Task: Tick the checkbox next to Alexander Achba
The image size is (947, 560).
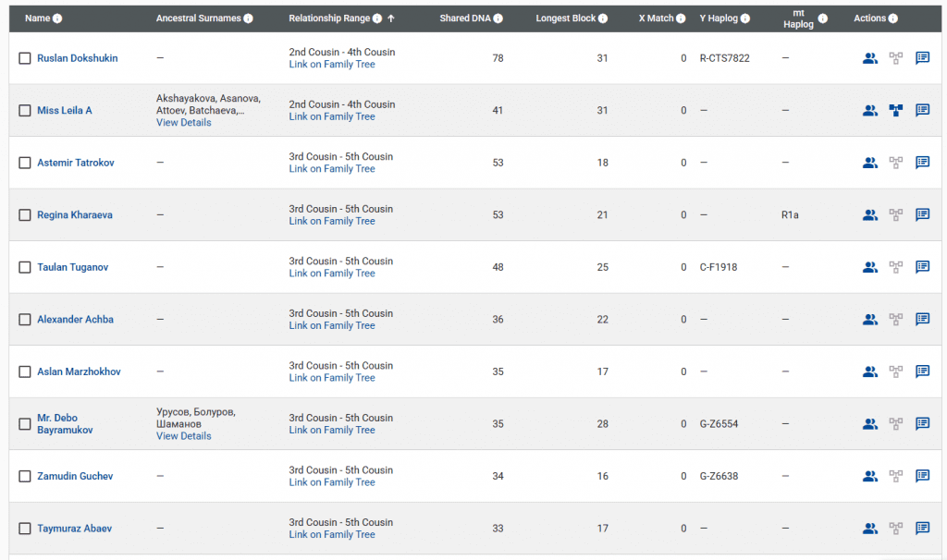Action: [x=25, y=320]
